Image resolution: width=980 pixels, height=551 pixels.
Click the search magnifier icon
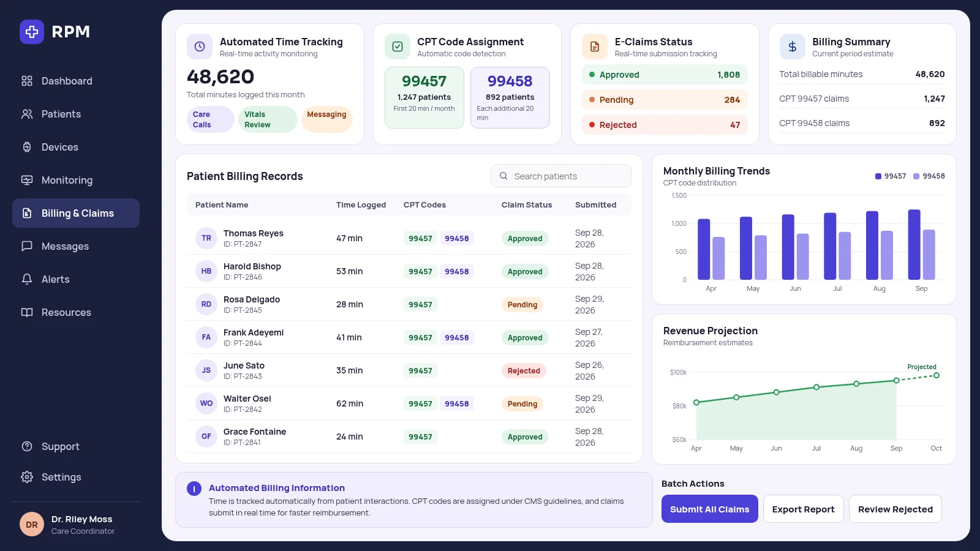coord(503,176)
